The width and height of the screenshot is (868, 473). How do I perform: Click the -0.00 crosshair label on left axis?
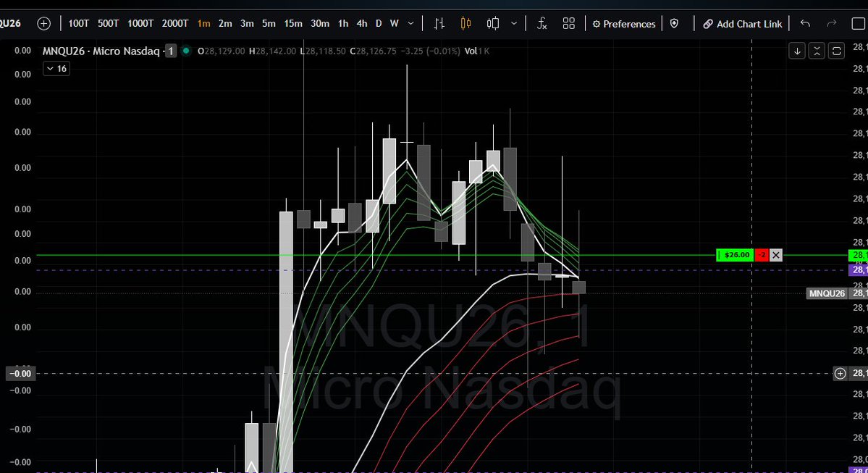coord(20,373)
